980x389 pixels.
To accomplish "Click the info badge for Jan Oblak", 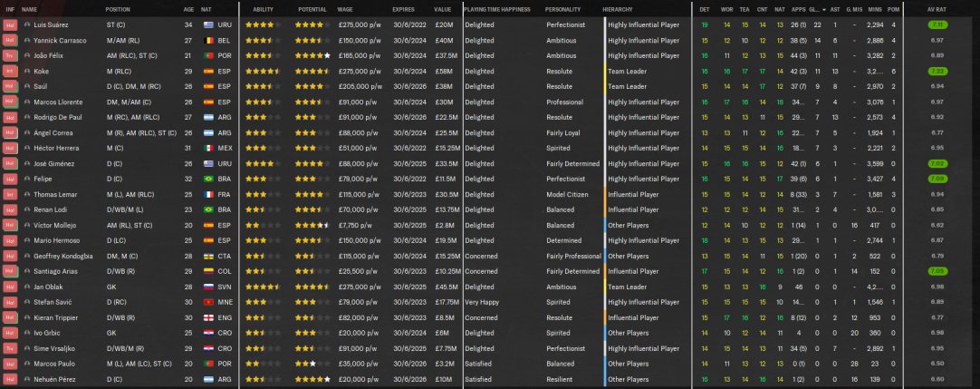I will pos(10,287).
